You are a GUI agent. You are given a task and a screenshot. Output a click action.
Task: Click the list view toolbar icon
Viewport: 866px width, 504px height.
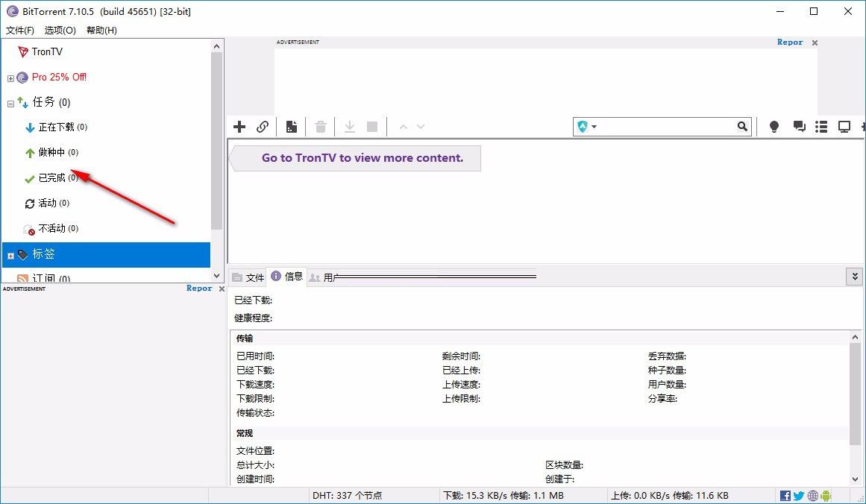click(821, 127)
